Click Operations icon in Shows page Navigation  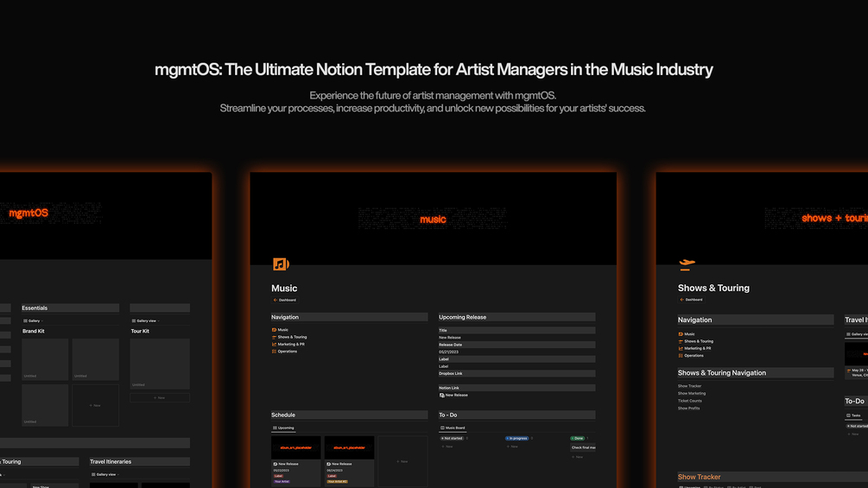point(681,356)
